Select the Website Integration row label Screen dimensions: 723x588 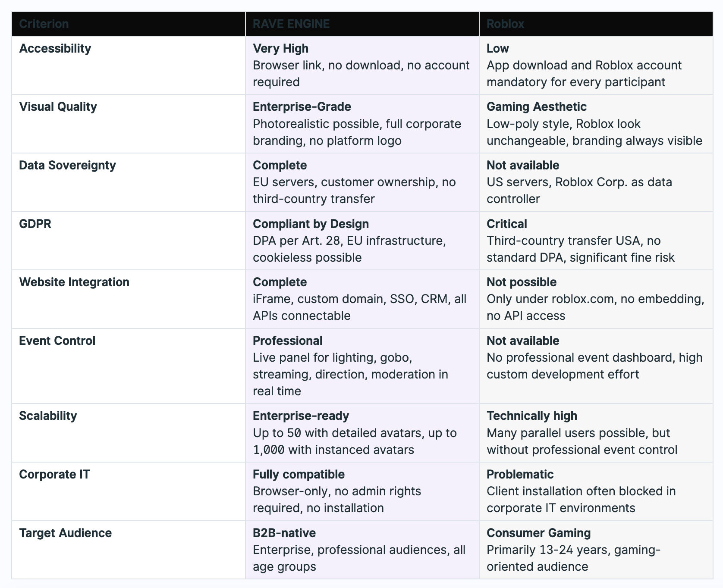(x=74, y=282)
